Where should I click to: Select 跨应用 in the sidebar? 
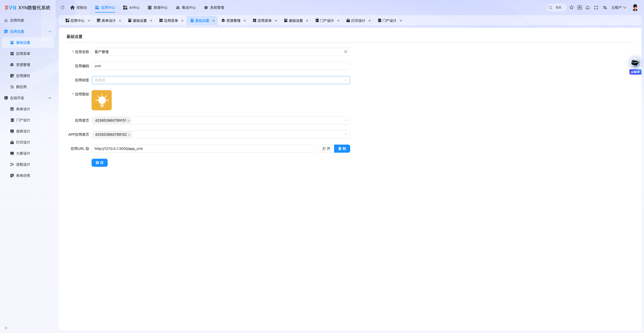click(x=28, y=87)
